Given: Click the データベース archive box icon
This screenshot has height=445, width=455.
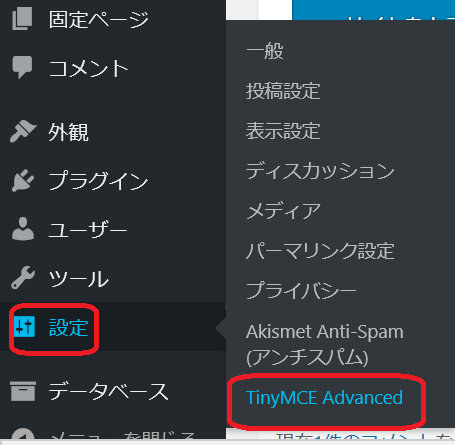Looking at the screenshot, I should pyautogui.click(x=23, y=391).
